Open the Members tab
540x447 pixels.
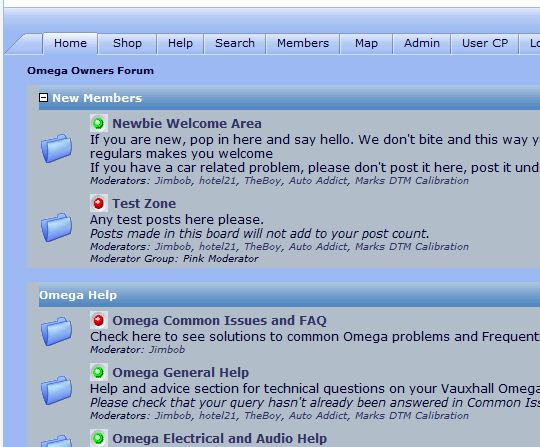click(x=303, y=43)
